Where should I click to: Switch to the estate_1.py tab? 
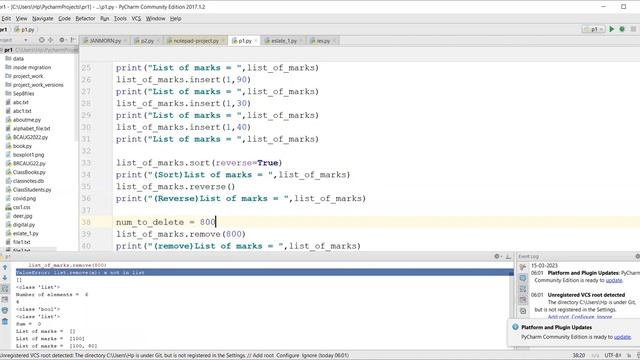tap(284, 41)
